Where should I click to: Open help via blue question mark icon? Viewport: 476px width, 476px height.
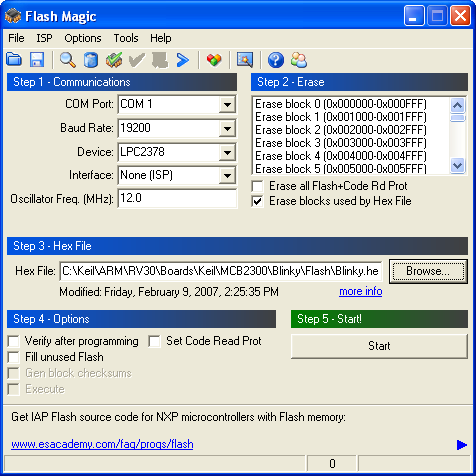(276, 60)
